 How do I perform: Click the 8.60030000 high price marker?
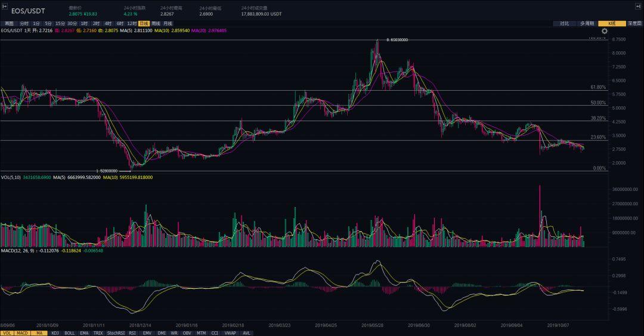click(x=397, y=40)
